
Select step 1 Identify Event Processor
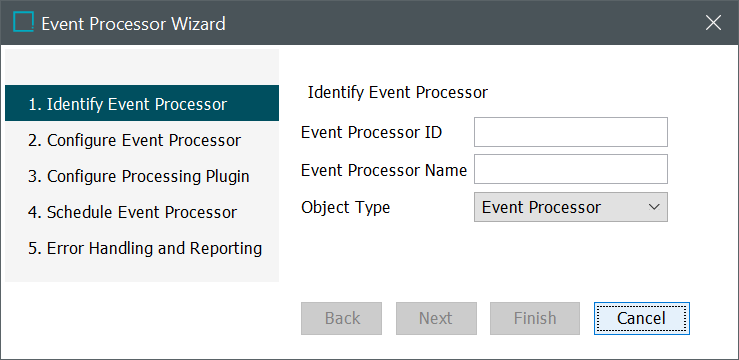tap(142, 103)
